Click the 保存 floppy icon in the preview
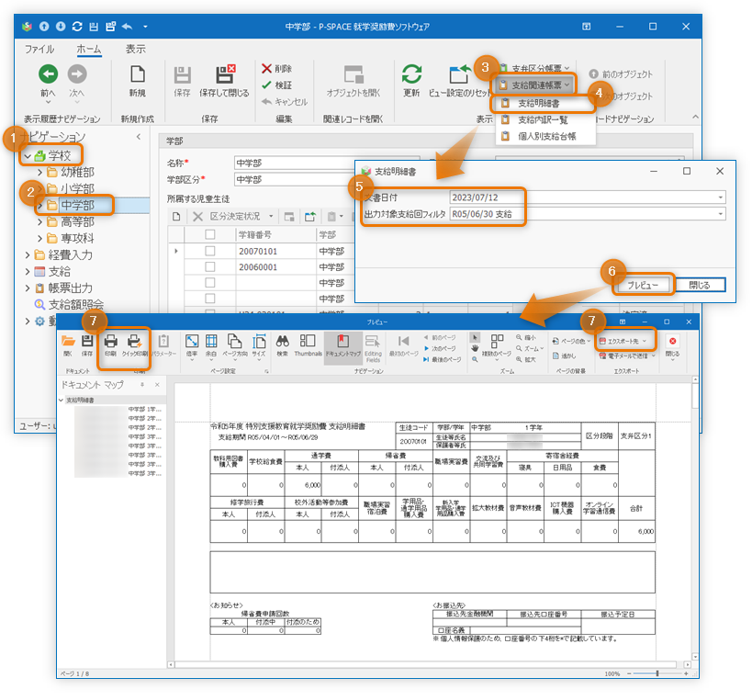 [87, 341]
